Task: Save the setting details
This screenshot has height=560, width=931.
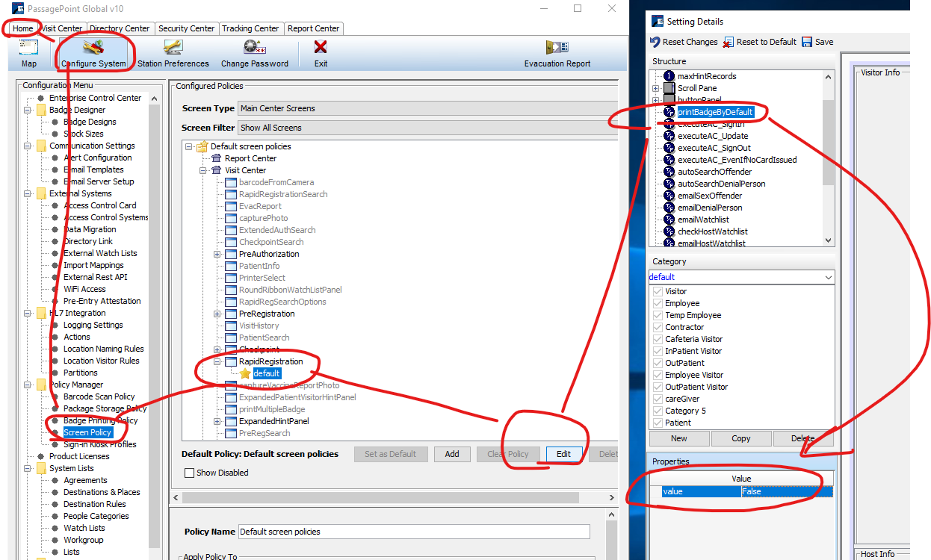Action: tap(817, 42)
